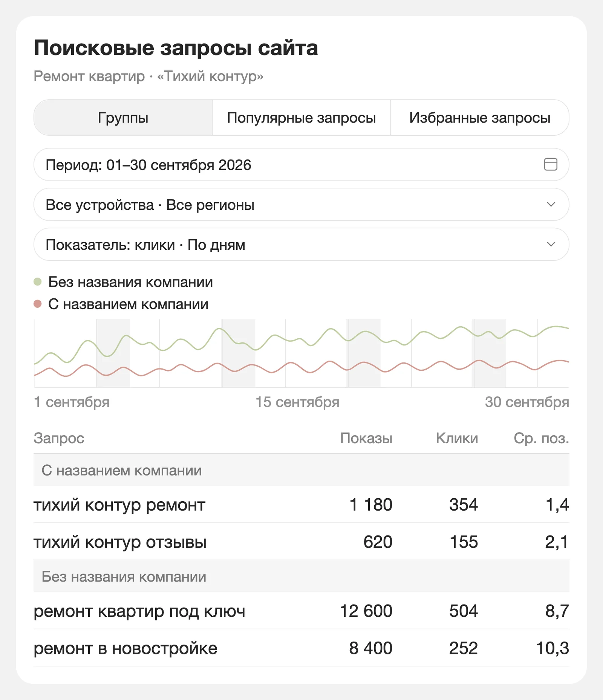Sort table by Клики column
603x700 pixels.
[x=457, y=438]
